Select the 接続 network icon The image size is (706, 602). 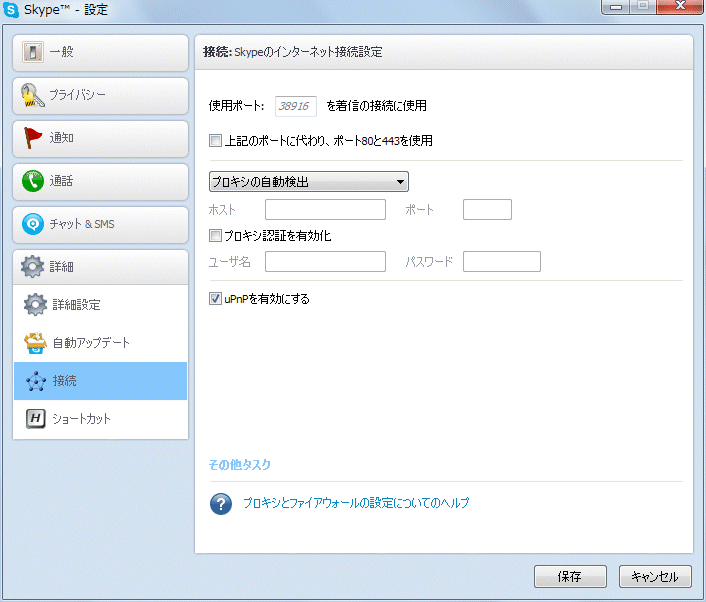point(36,381)
